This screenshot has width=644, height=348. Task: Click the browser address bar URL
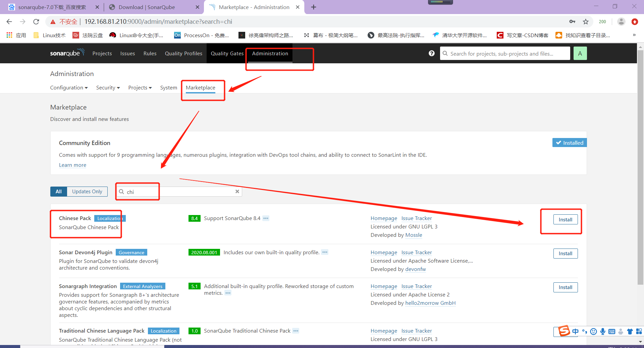tap(158, 22)
